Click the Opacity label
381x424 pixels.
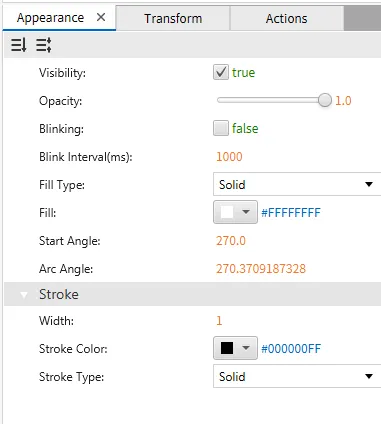point(60,101)
